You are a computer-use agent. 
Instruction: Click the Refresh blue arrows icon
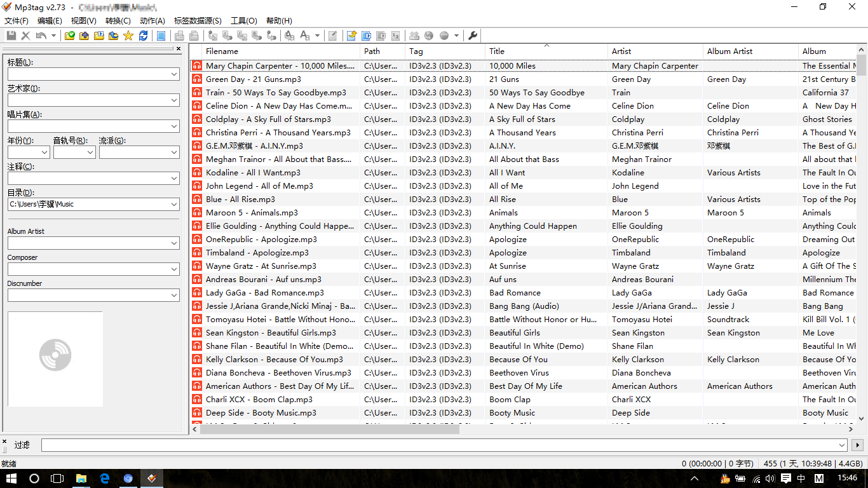coord(143,36)
